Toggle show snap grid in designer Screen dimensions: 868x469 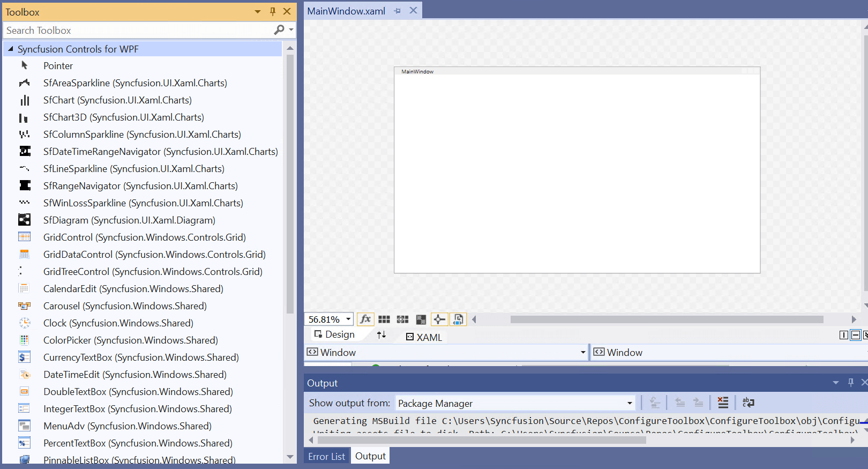click(384, 319)
